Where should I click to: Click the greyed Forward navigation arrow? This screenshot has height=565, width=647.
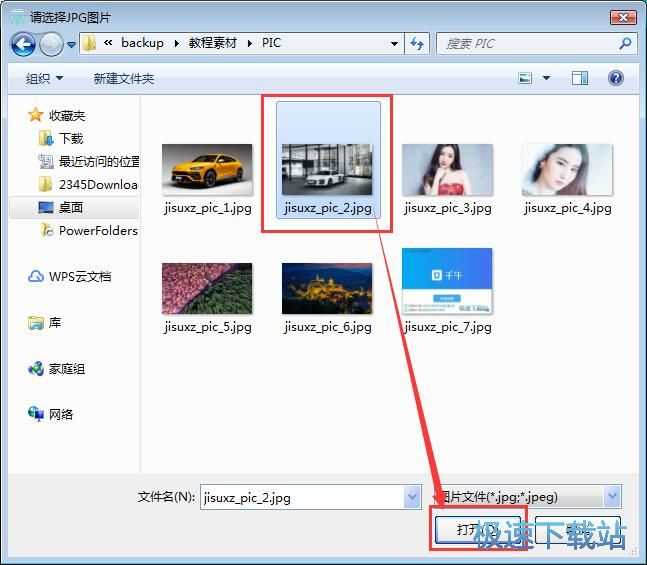51,44
